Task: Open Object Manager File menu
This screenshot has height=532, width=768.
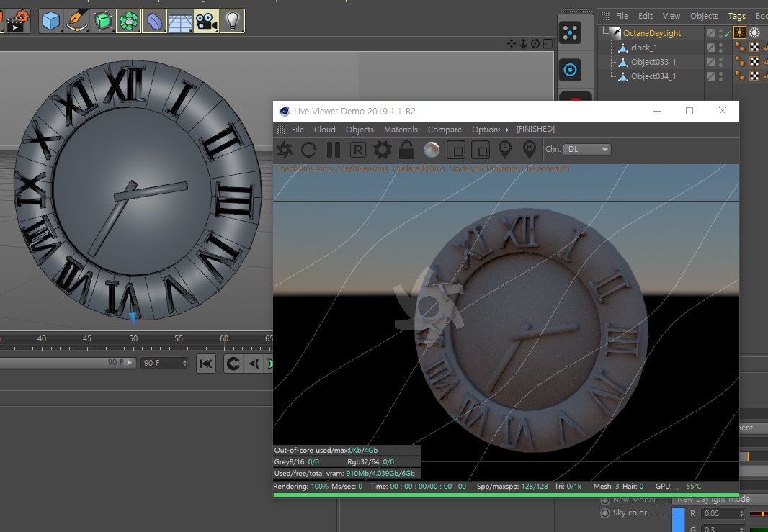Action: (x=622, y=16)
